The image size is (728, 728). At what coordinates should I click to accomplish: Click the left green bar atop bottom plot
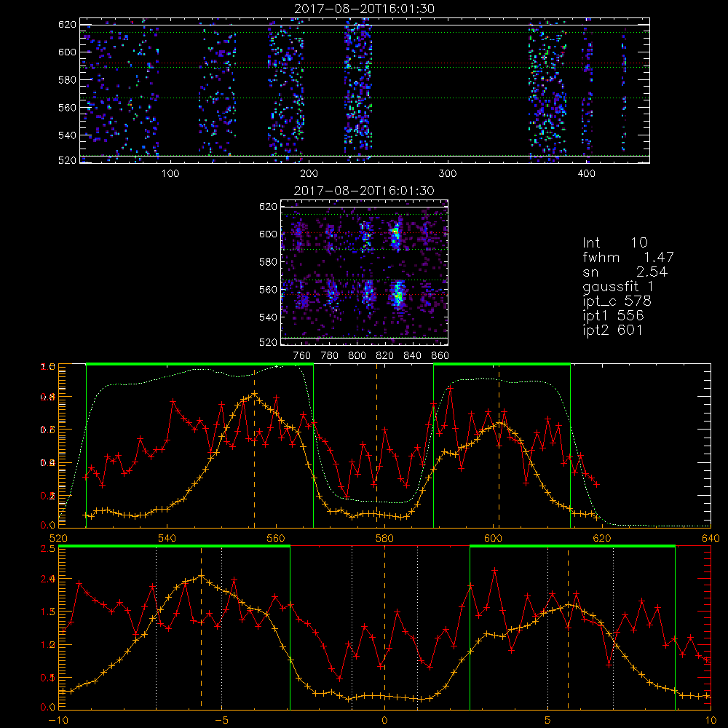174,547
